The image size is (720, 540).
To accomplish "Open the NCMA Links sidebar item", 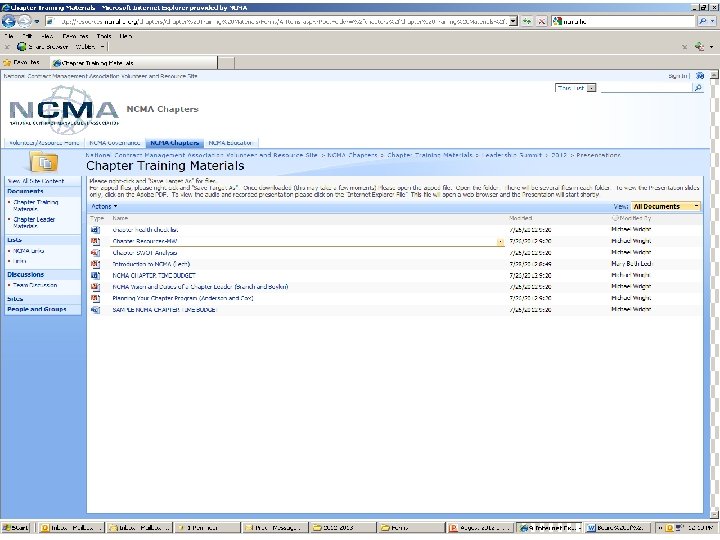I will [x=28, y=251].
